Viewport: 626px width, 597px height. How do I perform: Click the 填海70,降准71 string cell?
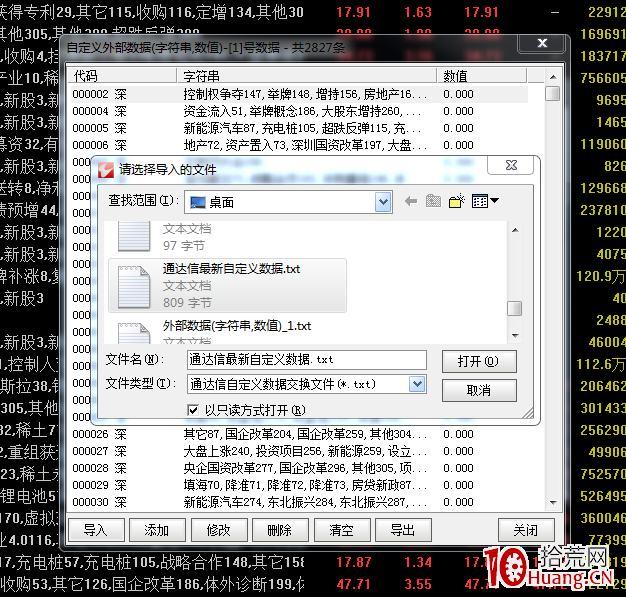pyautogui.click(x=305, y=485)
